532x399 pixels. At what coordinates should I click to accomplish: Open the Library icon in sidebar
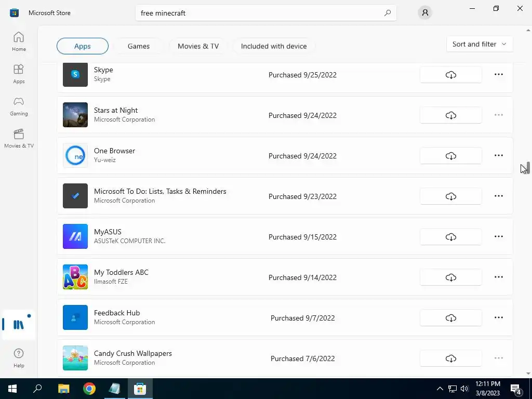point(19,325)
